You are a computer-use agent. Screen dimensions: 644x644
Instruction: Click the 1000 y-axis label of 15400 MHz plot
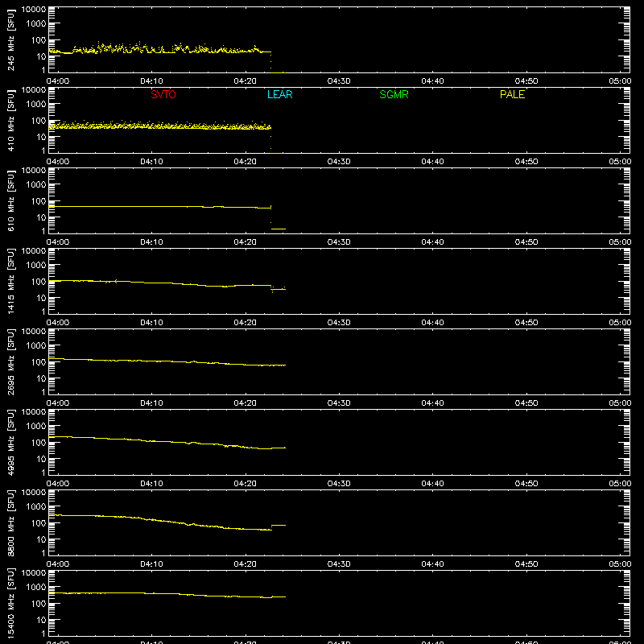click(36, 587)
